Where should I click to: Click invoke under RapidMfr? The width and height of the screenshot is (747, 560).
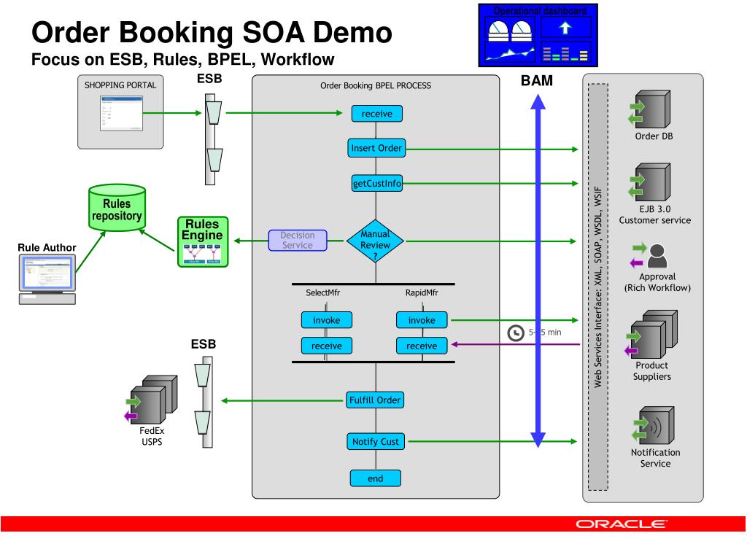point(422,320)
